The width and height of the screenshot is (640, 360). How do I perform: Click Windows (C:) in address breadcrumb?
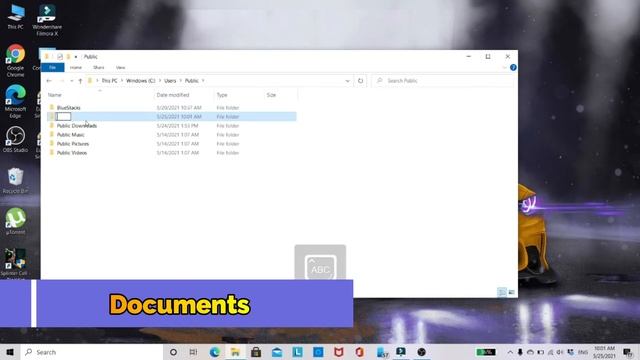pos(140,81)
